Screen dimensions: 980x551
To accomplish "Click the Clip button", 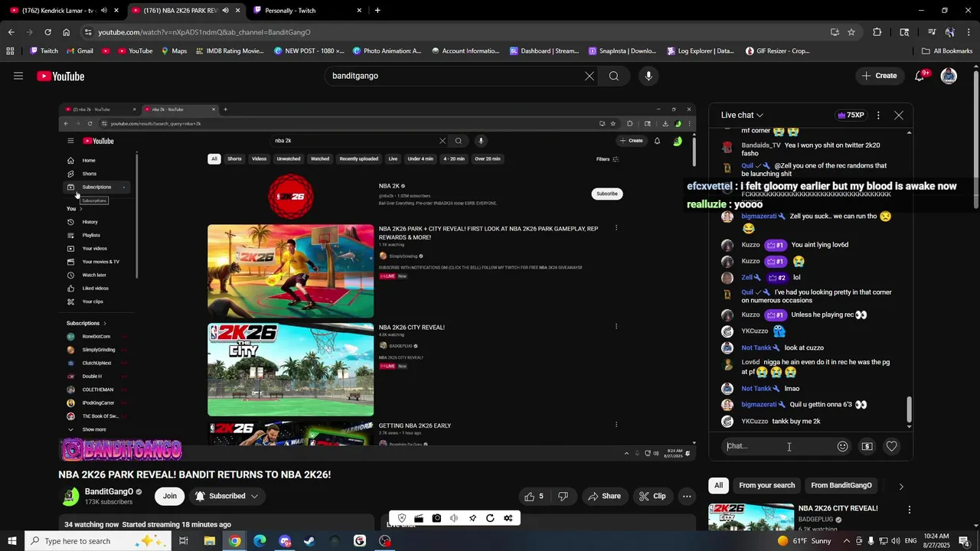I will (x=652, y=496).
